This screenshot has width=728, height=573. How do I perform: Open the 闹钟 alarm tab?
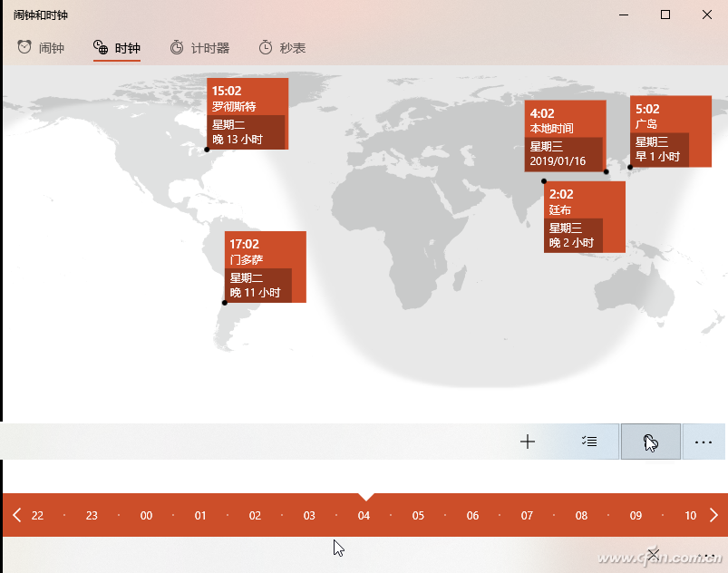point(41,48)
